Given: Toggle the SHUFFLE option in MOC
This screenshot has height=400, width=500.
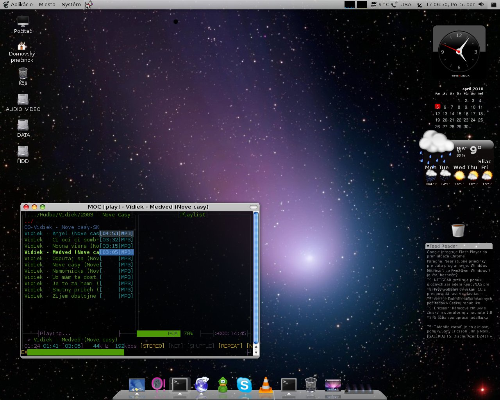Looking at the screenshot, I should tap(201, 346).
